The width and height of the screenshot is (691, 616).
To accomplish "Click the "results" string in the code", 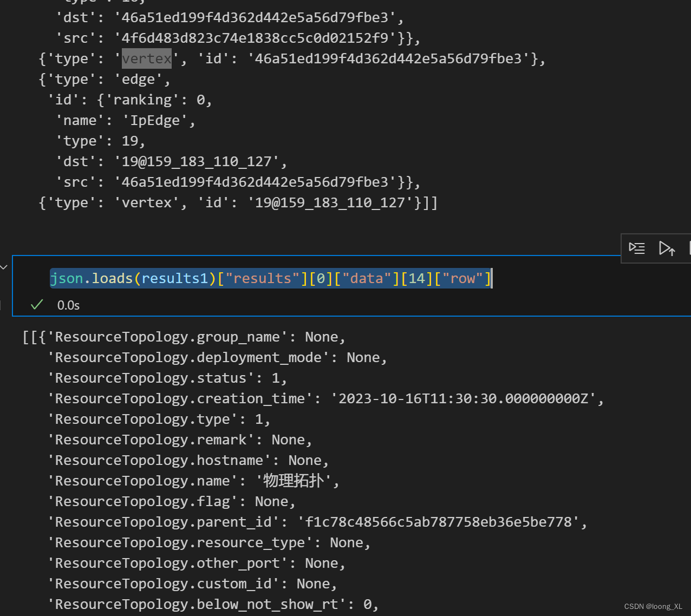I will [262, 279].
